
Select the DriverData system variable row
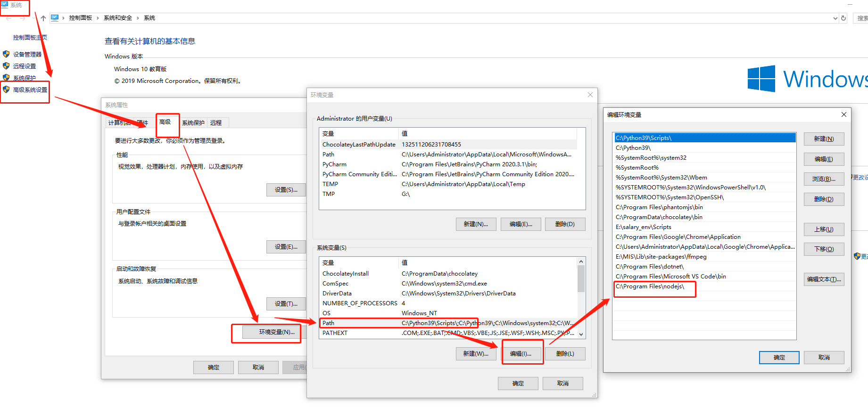(448, 294)
